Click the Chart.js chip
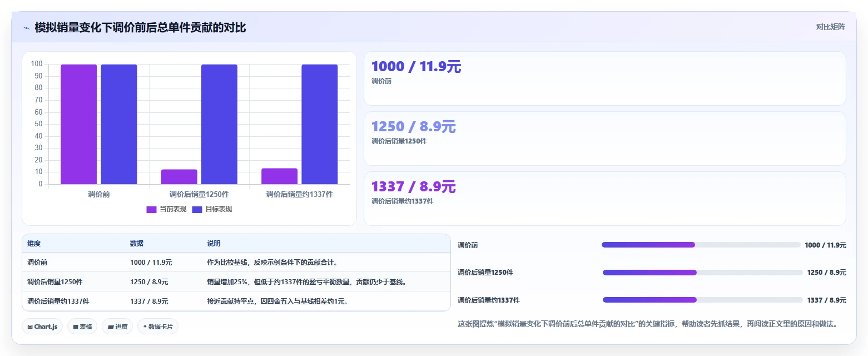The width and height of the screenshot is (868, 356). pyautogui.click(x=43, y=327)
